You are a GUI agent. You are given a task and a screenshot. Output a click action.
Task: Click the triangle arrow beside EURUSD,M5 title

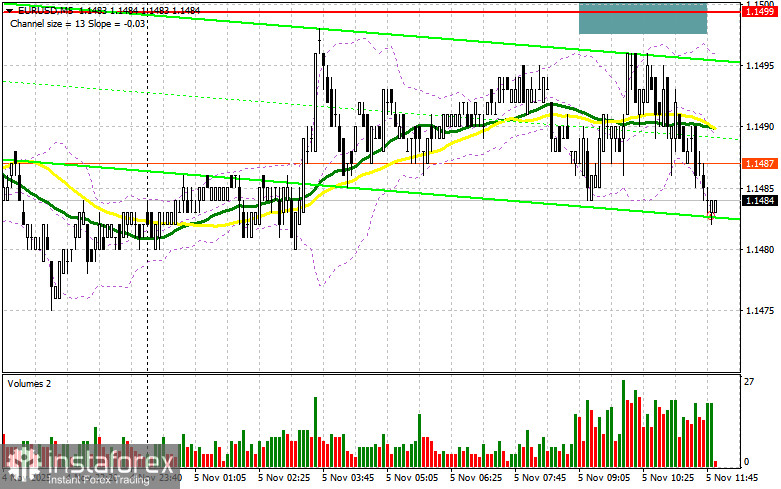(9, 10)
